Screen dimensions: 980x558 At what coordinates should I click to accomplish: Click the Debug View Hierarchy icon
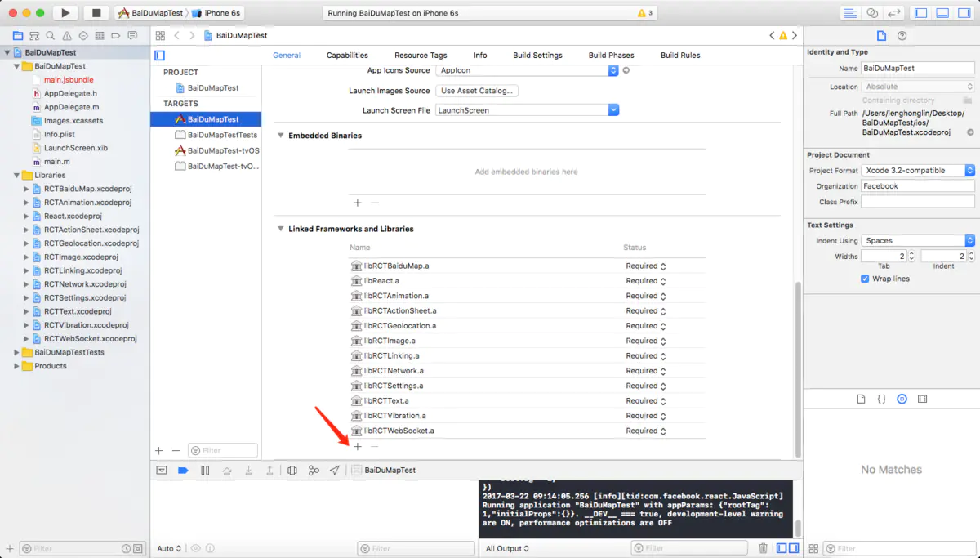click(292, 471)
